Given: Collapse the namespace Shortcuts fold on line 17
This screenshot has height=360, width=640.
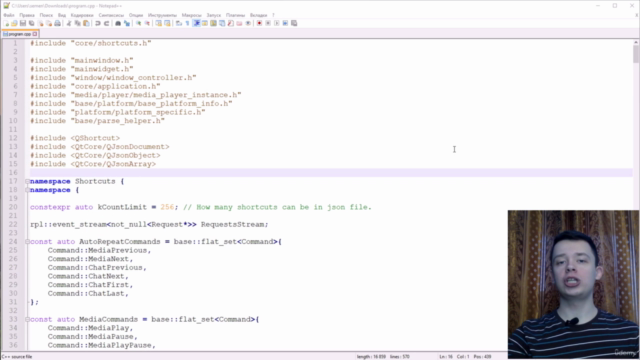Looking at the screenshot, I should (x=27, y=181).
